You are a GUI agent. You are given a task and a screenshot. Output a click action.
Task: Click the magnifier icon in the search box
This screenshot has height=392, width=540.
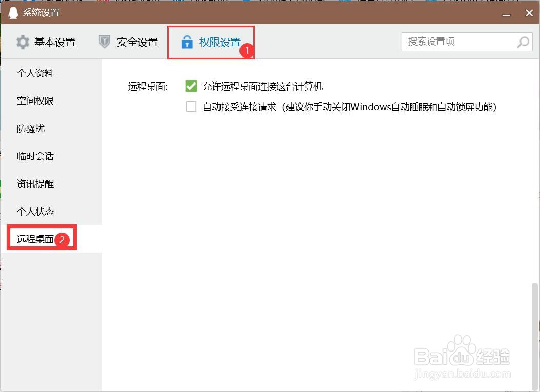(523, 42)
